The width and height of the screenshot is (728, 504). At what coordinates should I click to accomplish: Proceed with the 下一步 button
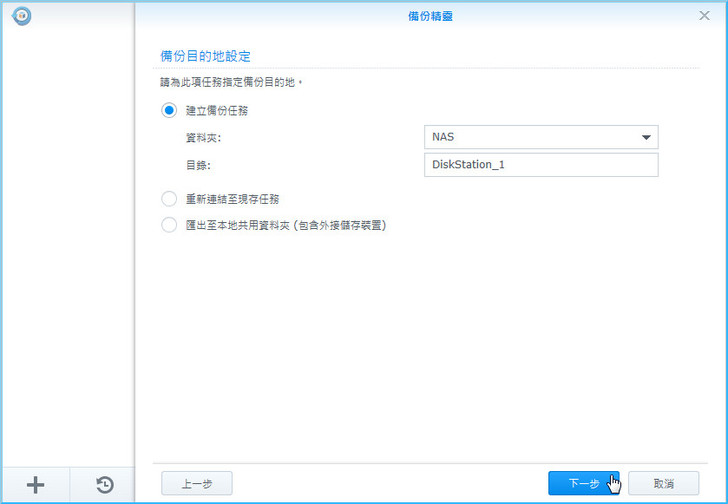click(583, 483)
